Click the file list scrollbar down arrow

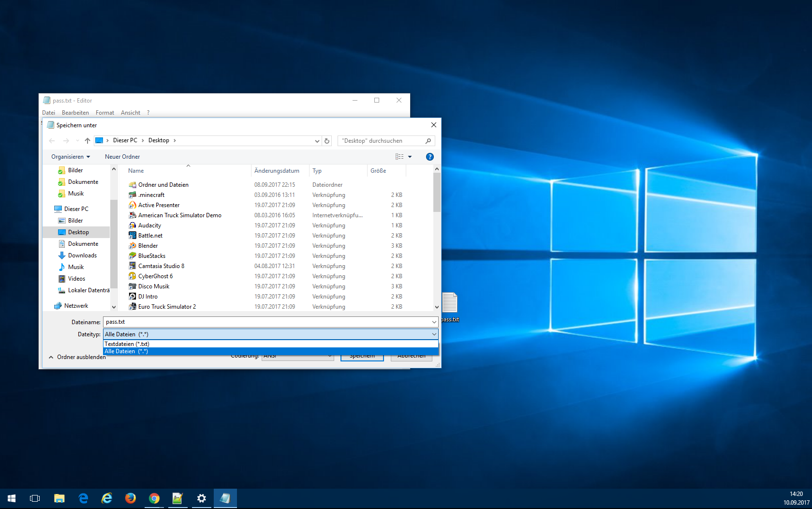click(437, 307)
